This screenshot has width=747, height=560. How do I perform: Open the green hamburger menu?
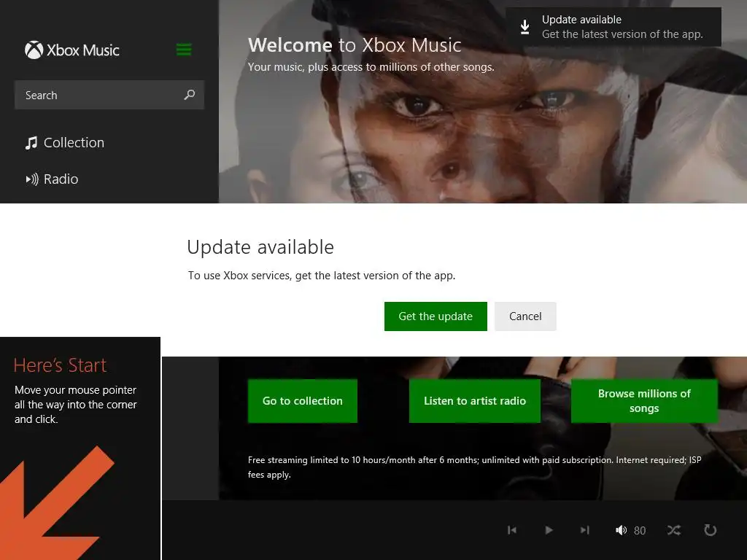coord(184,50)
